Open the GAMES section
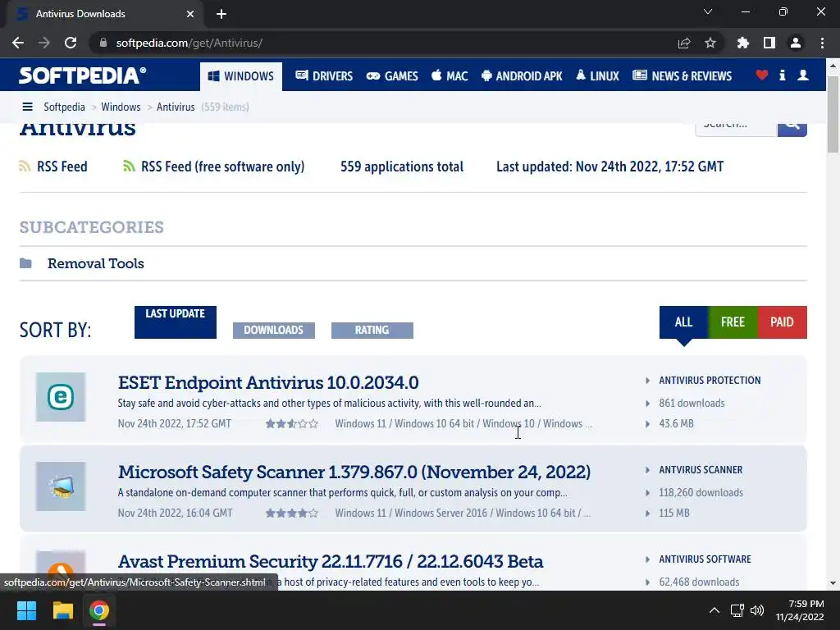The height and width of the screenshot is (630, 840). click(392, 76)
